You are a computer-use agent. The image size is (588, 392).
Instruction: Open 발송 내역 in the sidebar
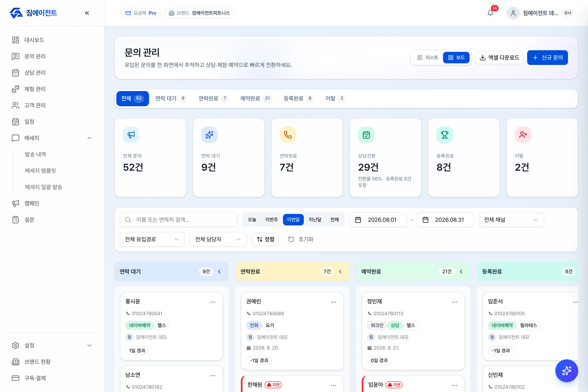(x=35, y=154)
